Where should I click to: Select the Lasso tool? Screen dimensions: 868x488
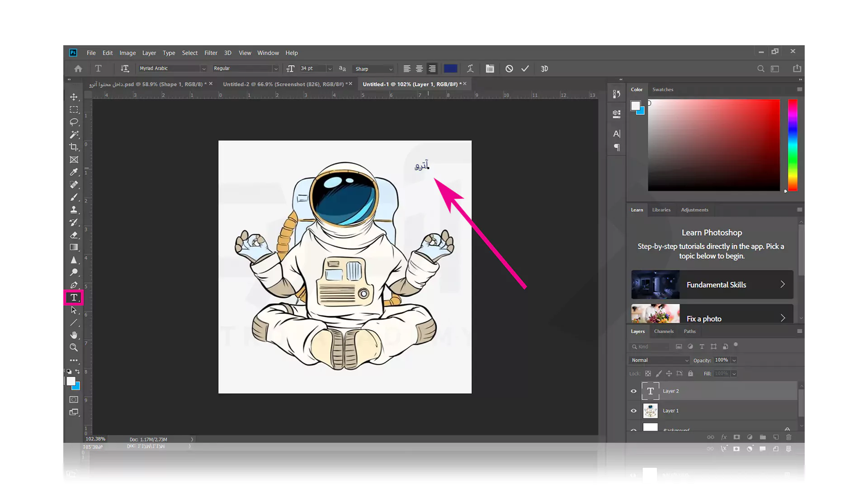click(x=74, y=122)
